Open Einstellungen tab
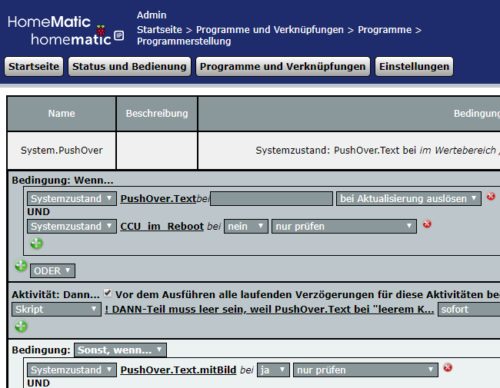The width and height of the screenshot is (500, 388). (x=414, y=66)
